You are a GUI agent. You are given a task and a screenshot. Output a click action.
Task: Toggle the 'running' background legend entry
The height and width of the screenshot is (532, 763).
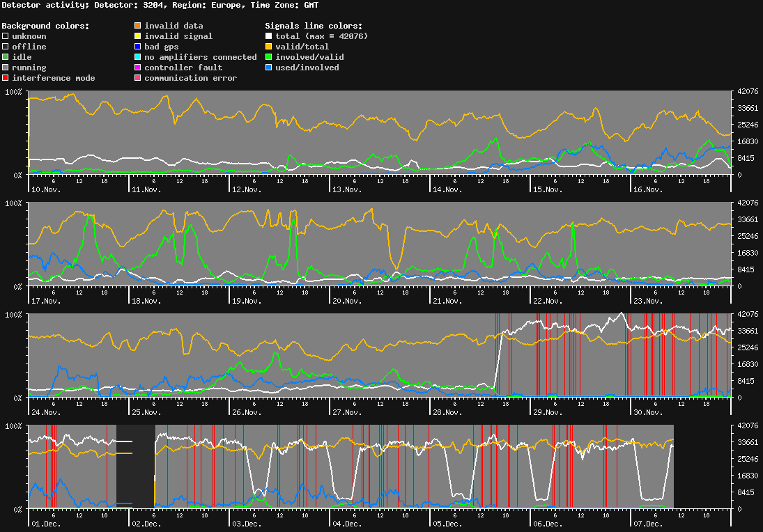[6, 68]
